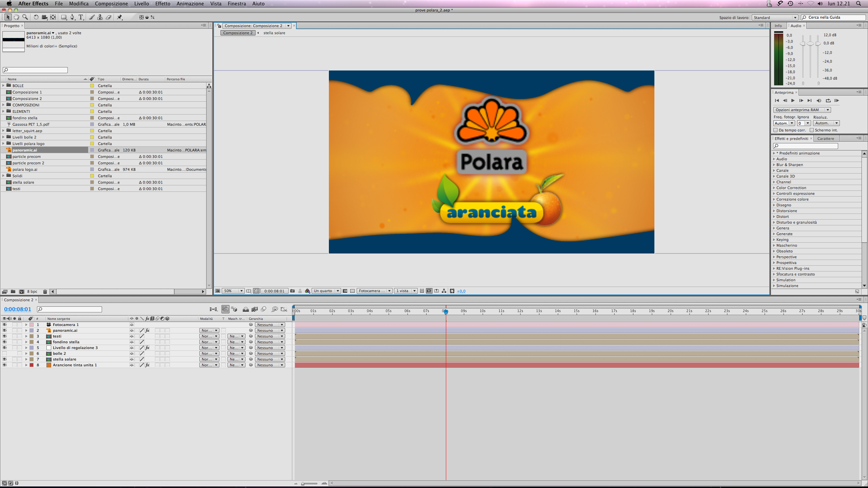Select the Rotation tool
This screenshot has width=868, height=488.
tap(36, 17)
